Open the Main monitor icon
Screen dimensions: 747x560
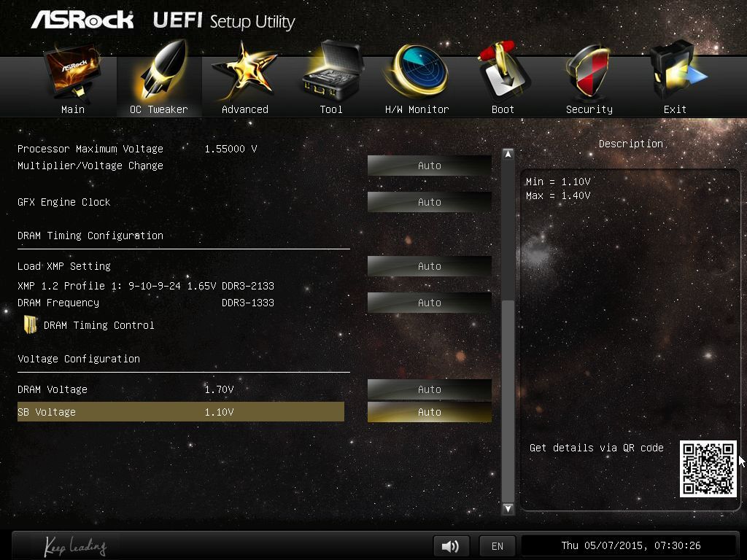click(x=72, y=71)
